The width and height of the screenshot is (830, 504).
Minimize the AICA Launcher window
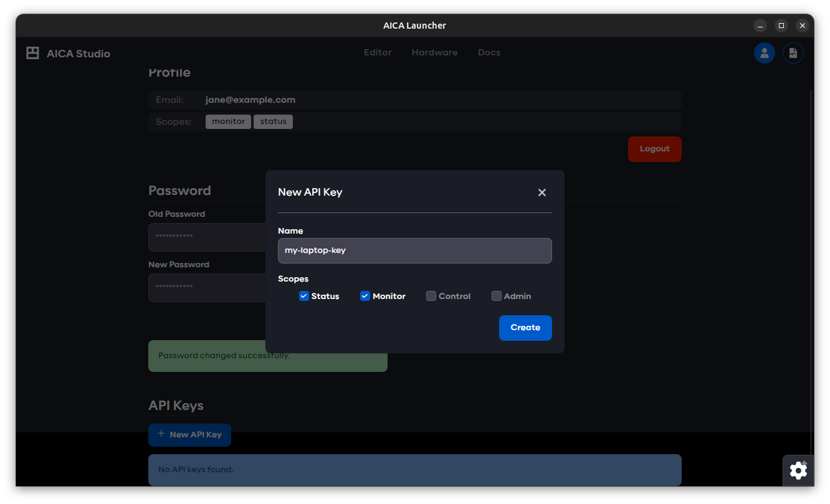point(760,26)
